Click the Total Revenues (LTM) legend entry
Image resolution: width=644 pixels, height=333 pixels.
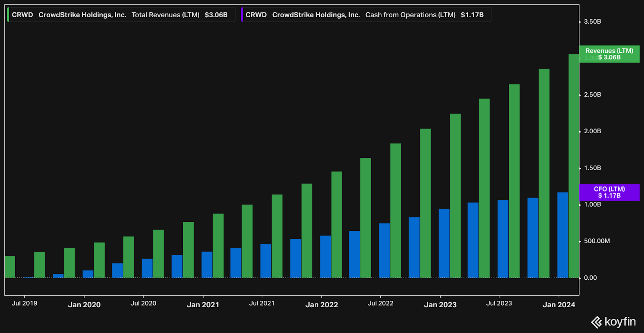pos(121,15)
